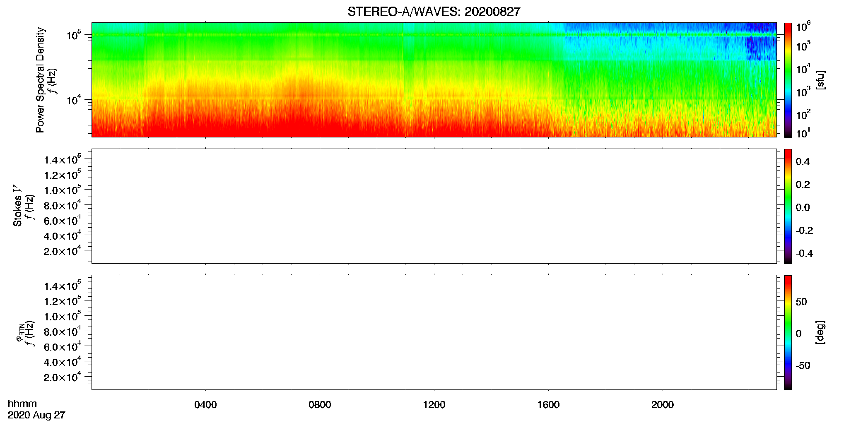Click the date label 2020 Aug 27
This screenshot has height=447, width=868.
[36, 415]
